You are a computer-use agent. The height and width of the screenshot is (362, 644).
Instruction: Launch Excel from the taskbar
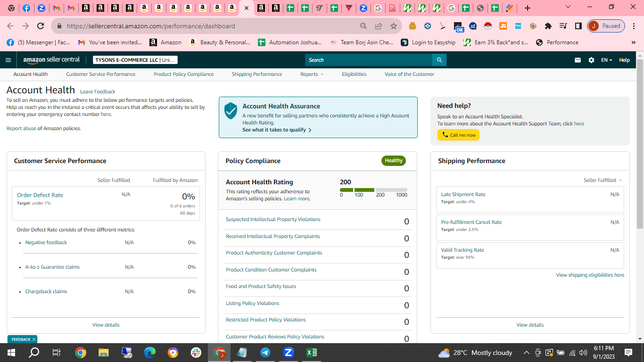click(x=312, y=353)
